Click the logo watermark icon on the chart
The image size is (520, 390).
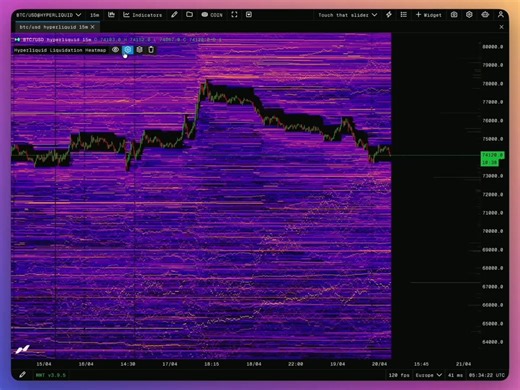point(23,349)
